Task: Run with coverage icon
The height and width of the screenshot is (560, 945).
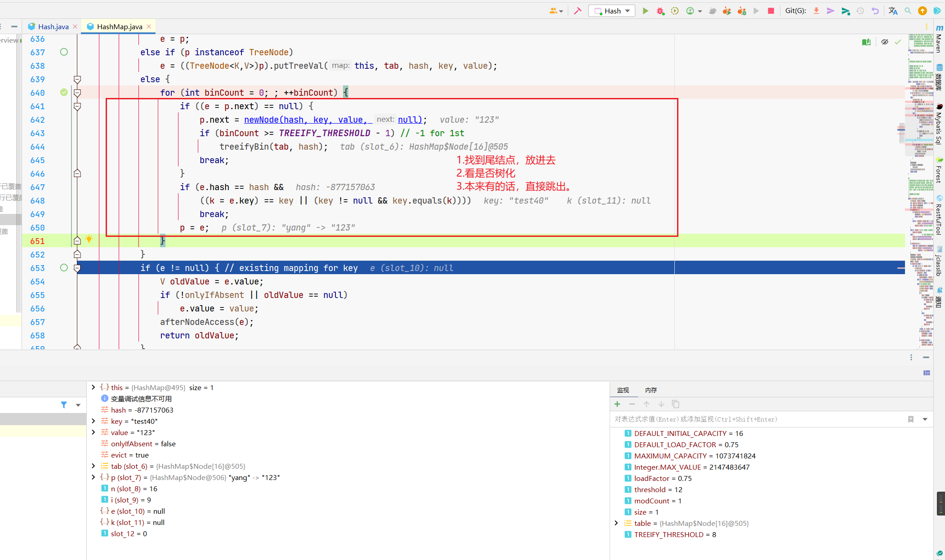Action: click(x=675, y=11)
